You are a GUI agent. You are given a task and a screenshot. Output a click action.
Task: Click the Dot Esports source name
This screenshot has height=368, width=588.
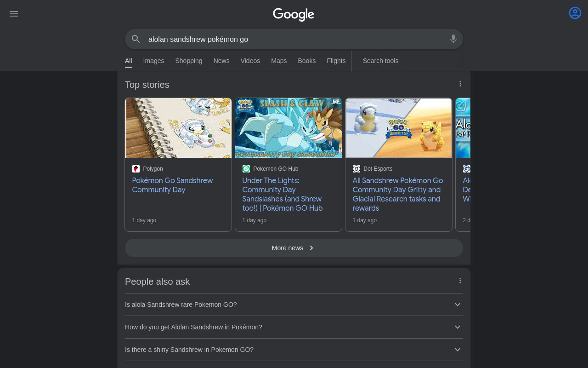tap(378, 169)
